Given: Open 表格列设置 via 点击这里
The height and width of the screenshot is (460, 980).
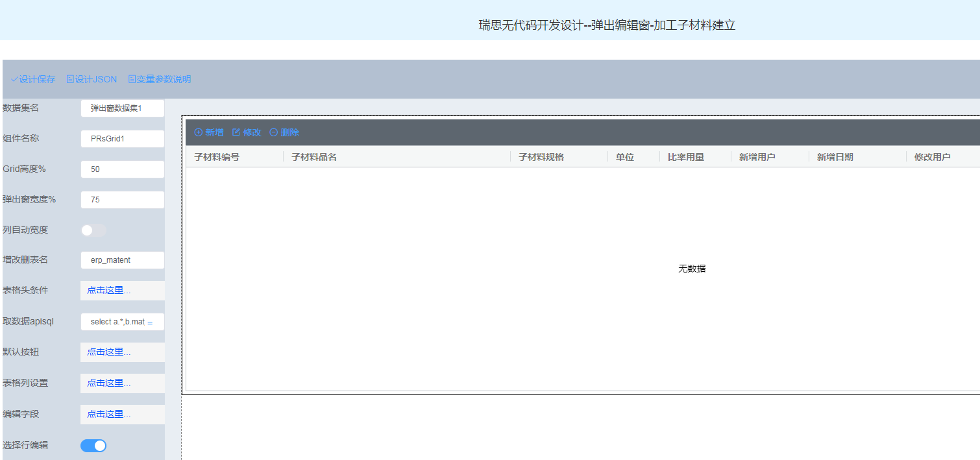Looking at the screenshot, I should pyautogui.click(x=109, y=383).
